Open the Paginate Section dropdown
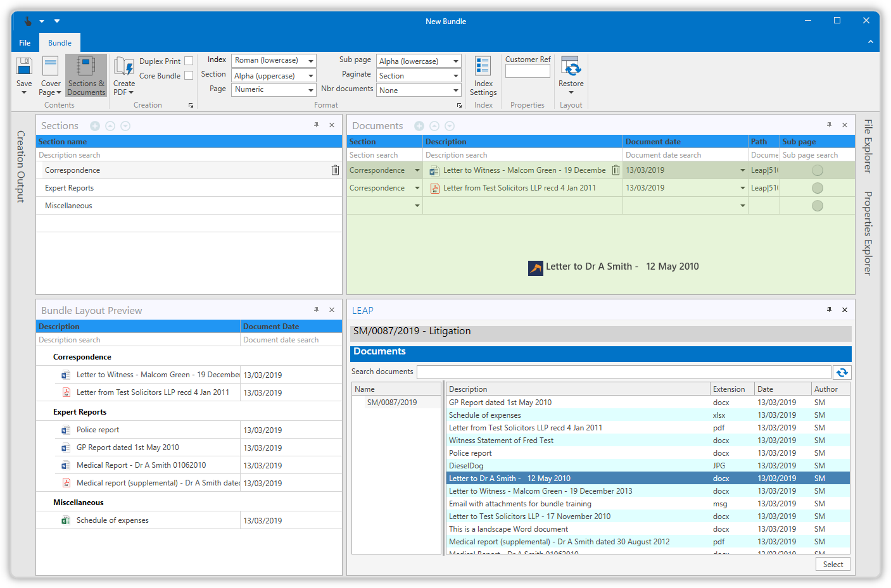The height and width of the screenshot is (588, 891). 455,76
